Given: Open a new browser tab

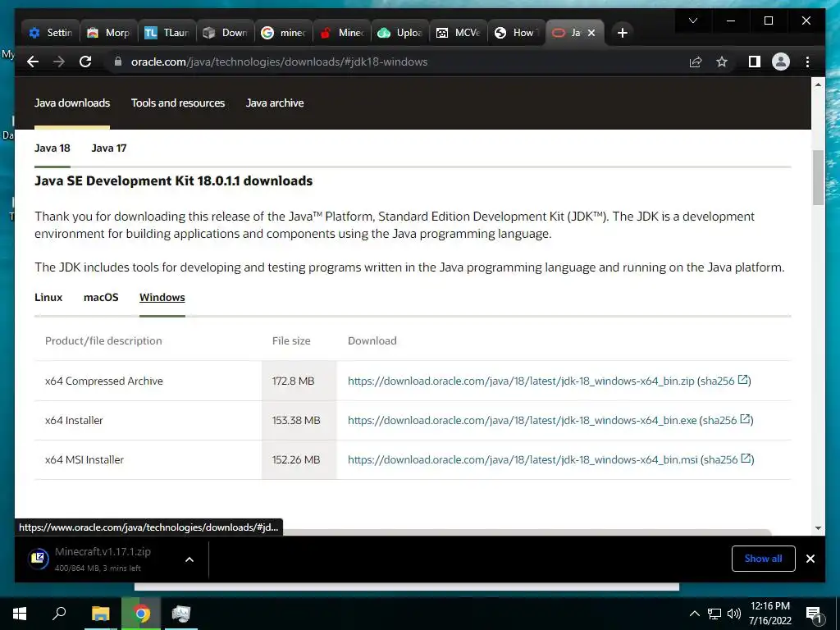Looking at the screenshot, I should coord(622,33).
